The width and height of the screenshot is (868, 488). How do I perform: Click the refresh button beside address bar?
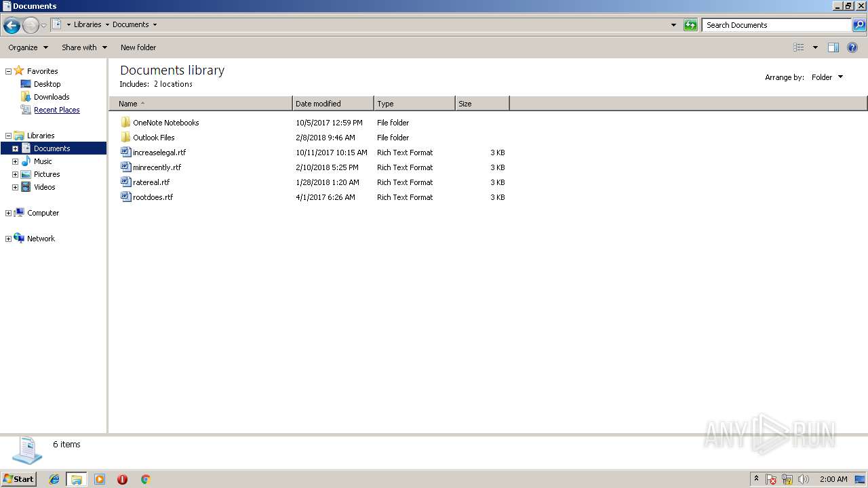coord(690,25)
